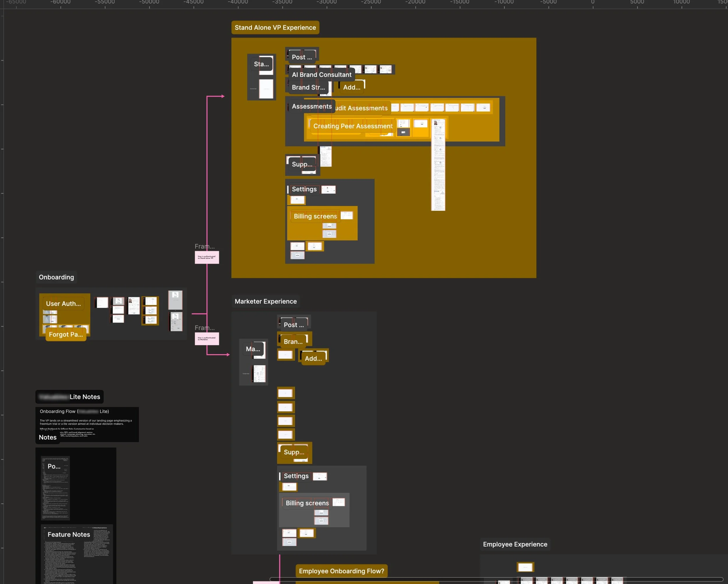Select Settings label inside Marketer Experience
The height and width of the screenshot is (584, 728).
tap(296, 476)
